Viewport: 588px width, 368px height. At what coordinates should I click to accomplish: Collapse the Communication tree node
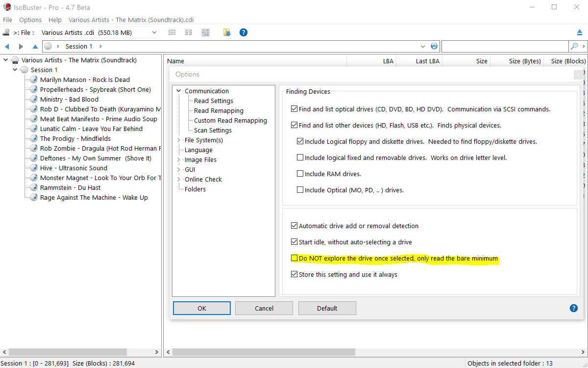(x=179, y=91)
